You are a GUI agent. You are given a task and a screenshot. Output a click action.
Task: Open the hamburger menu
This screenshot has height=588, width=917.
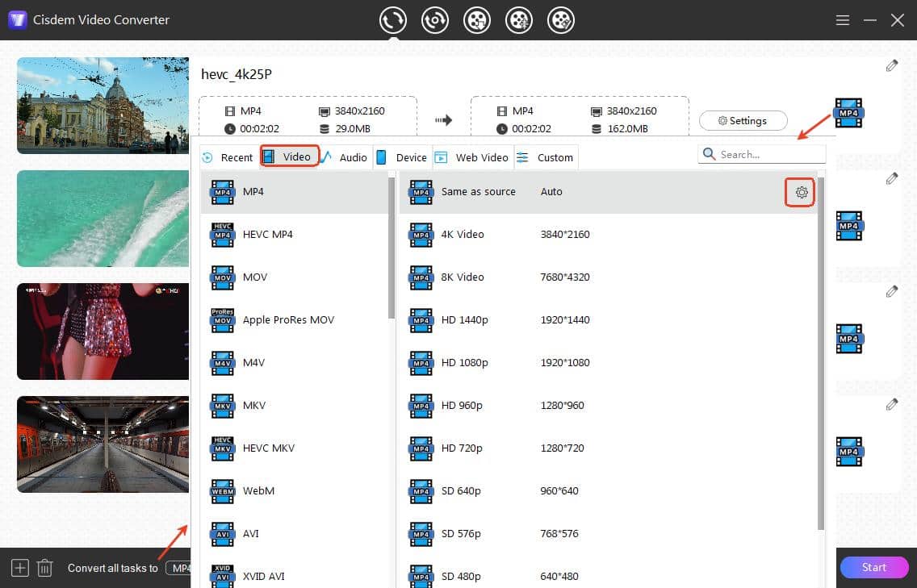(x=842, y=20)
